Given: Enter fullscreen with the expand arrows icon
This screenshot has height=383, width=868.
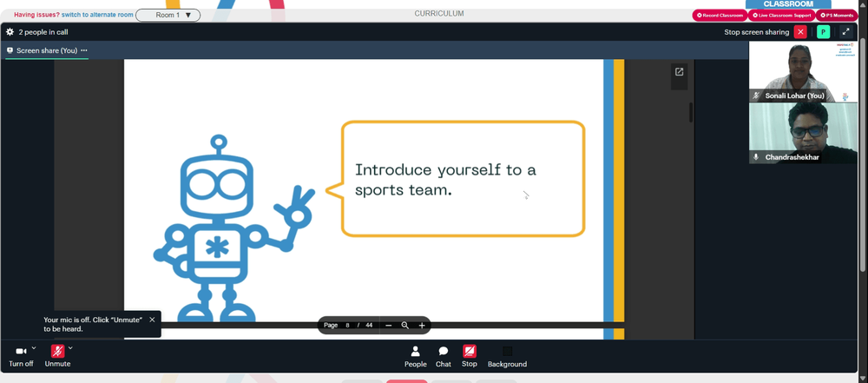Looking at the screenshot, I should pos(845,32).
